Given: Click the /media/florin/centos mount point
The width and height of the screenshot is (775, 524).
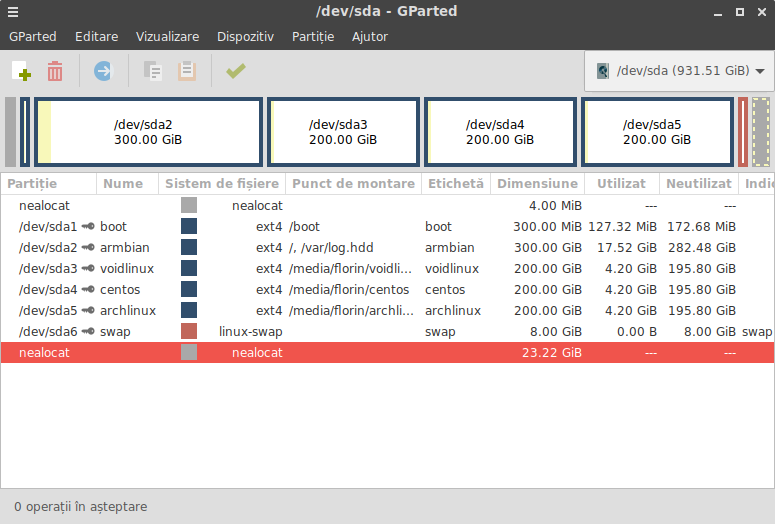Looking at the screenshot, I should coord(349,289).
